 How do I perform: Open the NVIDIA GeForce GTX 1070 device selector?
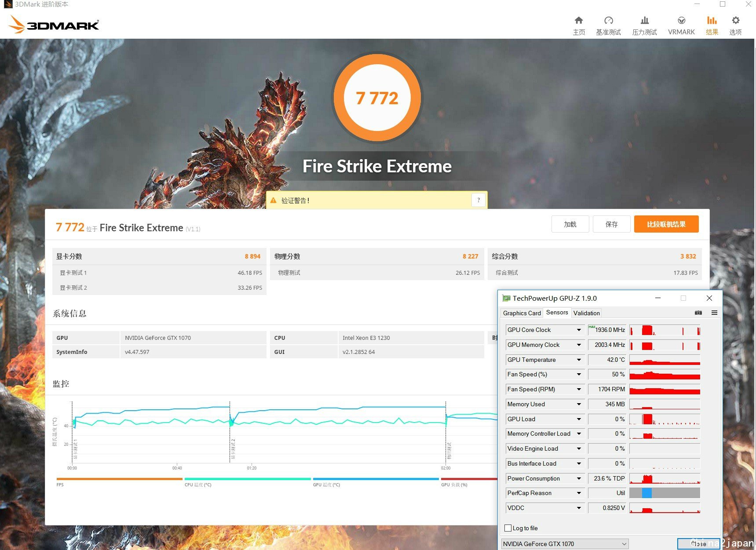pos(565,544)
